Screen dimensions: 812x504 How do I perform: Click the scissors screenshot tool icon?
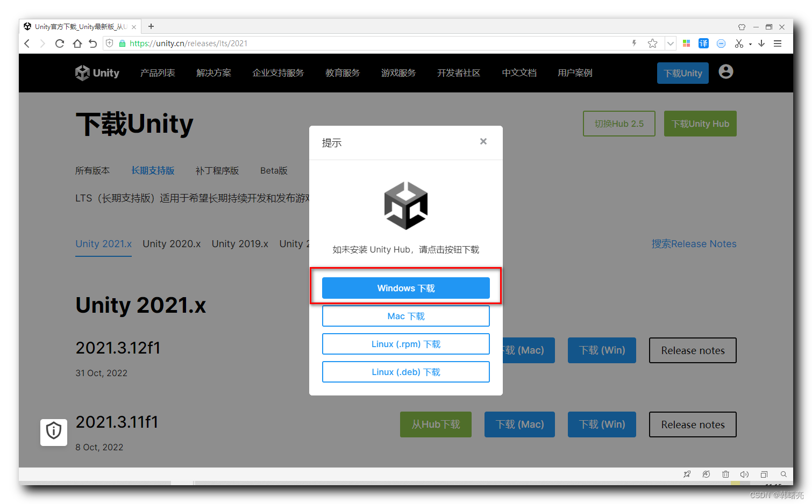click(739, 44)
